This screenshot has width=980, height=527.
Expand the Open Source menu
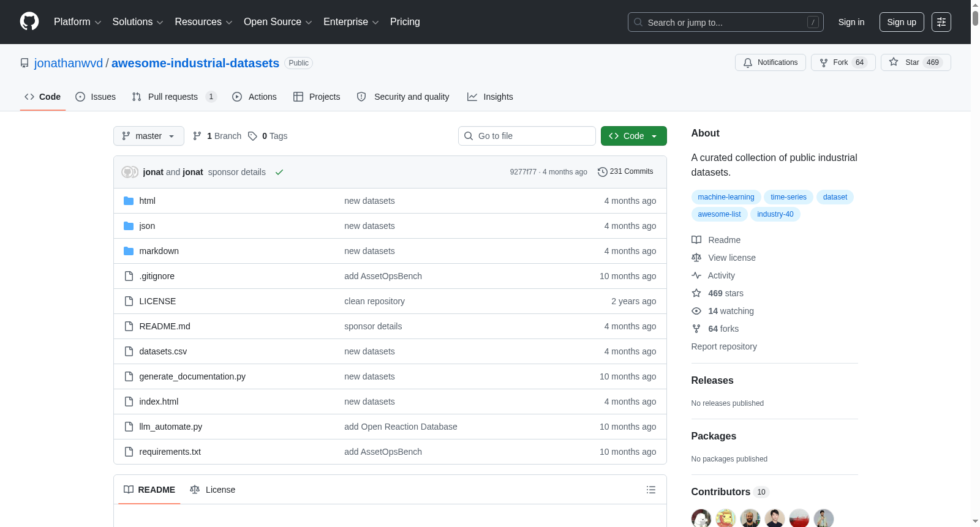(x=278, y=22)
